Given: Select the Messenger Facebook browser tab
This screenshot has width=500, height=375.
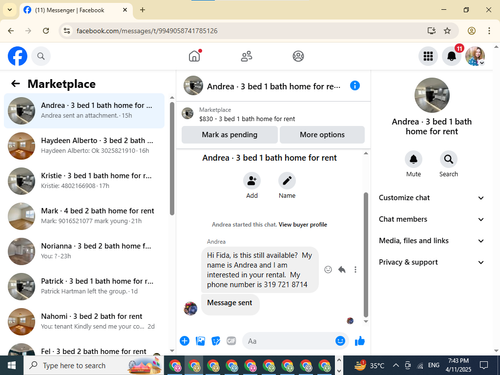Looking at the screenshot, I should pyautogui.click(x=76, y=10).
